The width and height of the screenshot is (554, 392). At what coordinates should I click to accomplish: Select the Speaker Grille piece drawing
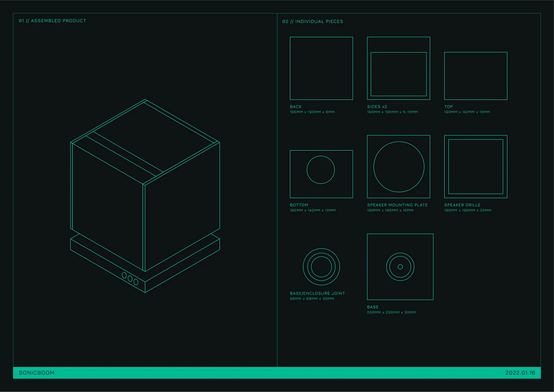pos(476,167)
